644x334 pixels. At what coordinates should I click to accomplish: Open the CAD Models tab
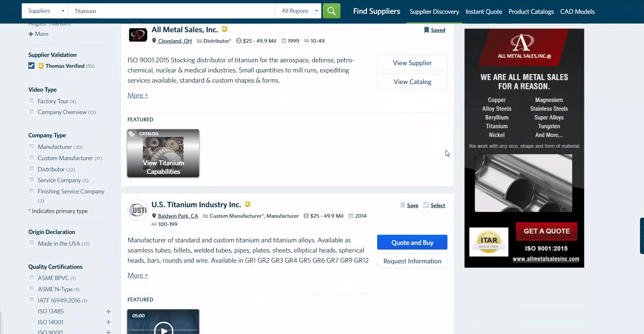(x=577, y=12)
